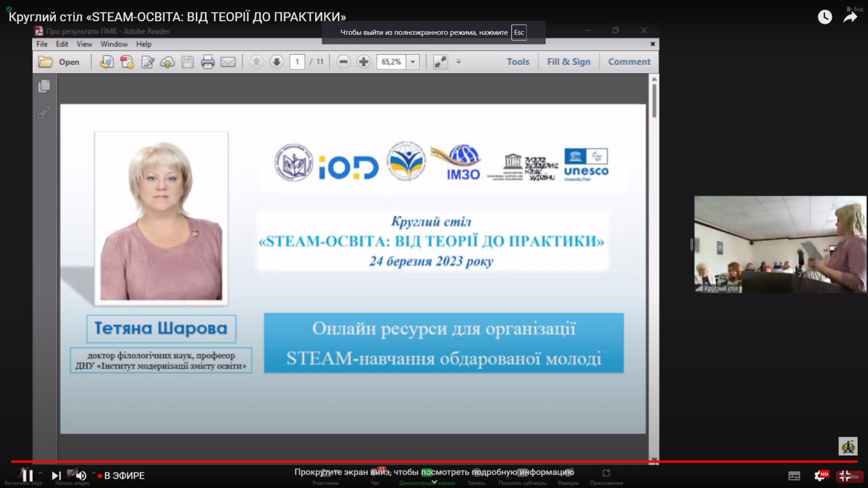Click the webcam speaker video thumbnail
Image resolution: width=868 pixels, height=488 pixels.
[x=780, y=245]
